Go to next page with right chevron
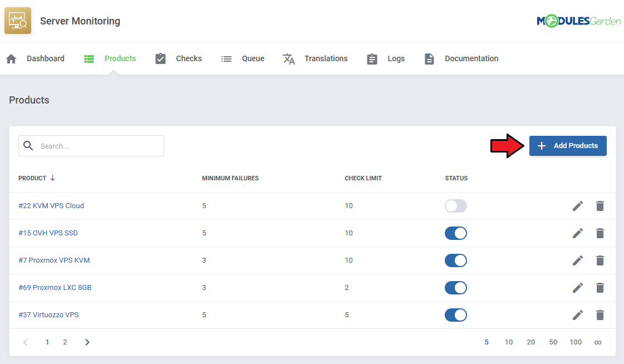 coord(87,342)
